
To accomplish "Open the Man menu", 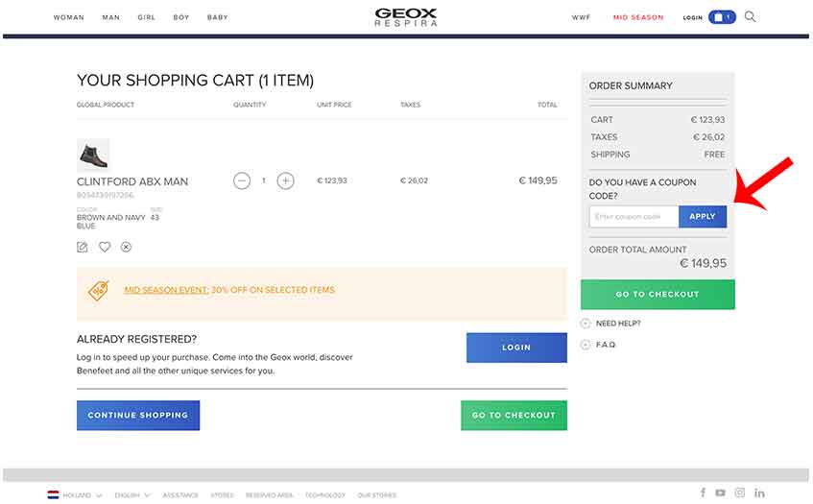I will click(x=111, y=17).
